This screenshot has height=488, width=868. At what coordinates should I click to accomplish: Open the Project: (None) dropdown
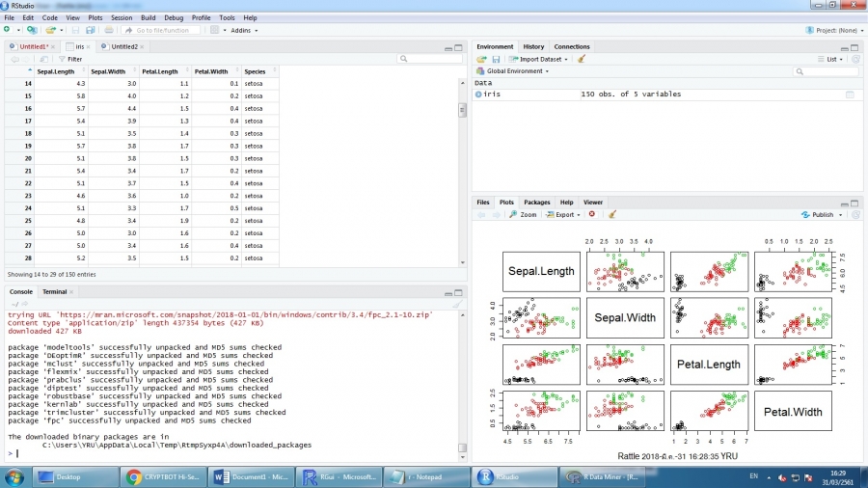[835, 31]
